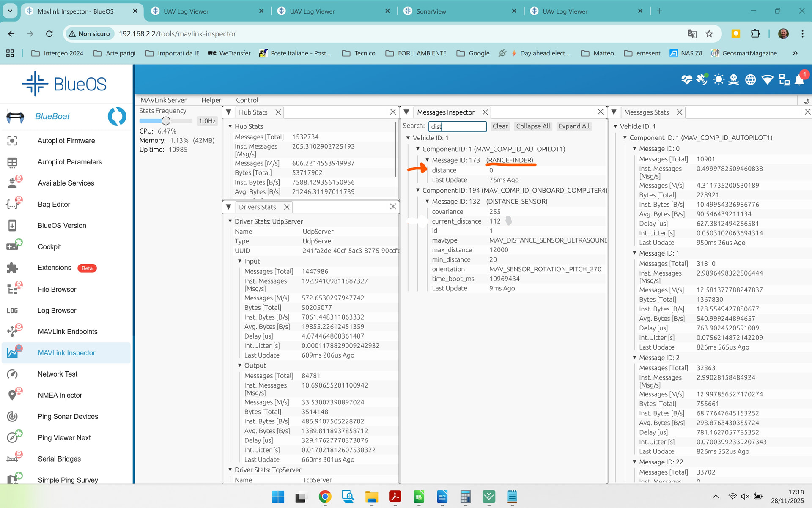Click the message Search input field
The width and height of the screenshot is (812, 508).
pyautogui.click(x=457, y=126)
